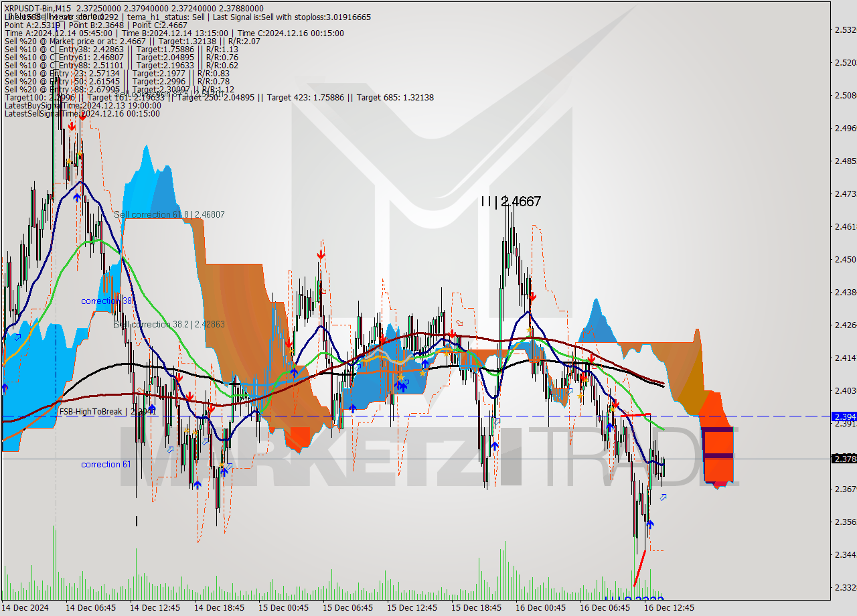857x616 pixels.
Task: Click the 2.496 price axis label
Action: pyautogui.click(x=845, y=128)
